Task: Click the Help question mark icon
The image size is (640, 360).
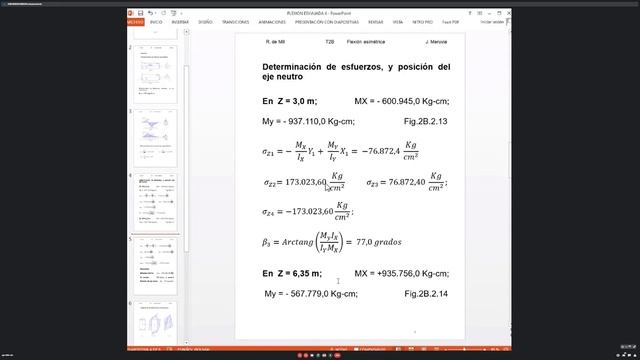Action: pyautogui.click(x=470, y=13)
